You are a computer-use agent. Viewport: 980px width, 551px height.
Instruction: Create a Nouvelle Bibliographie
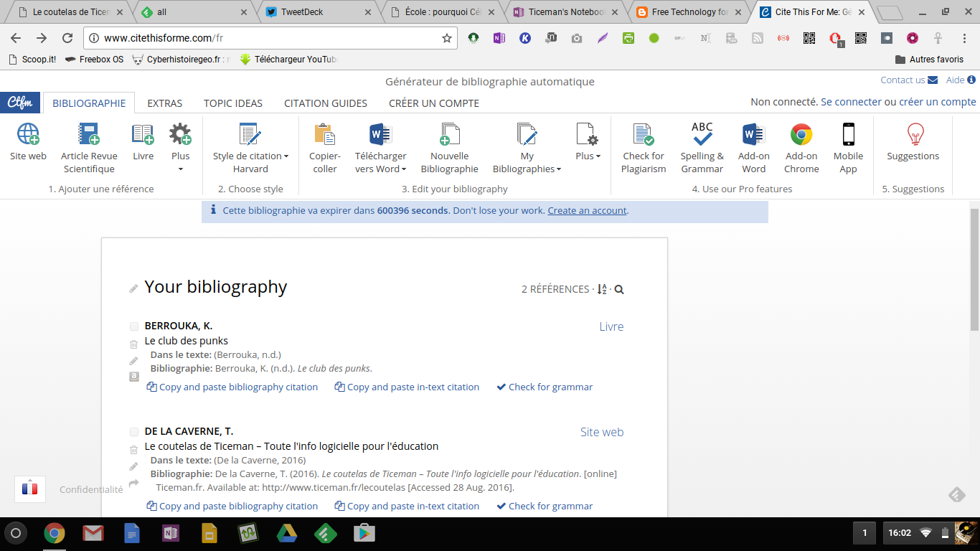[x=449, y=149]
